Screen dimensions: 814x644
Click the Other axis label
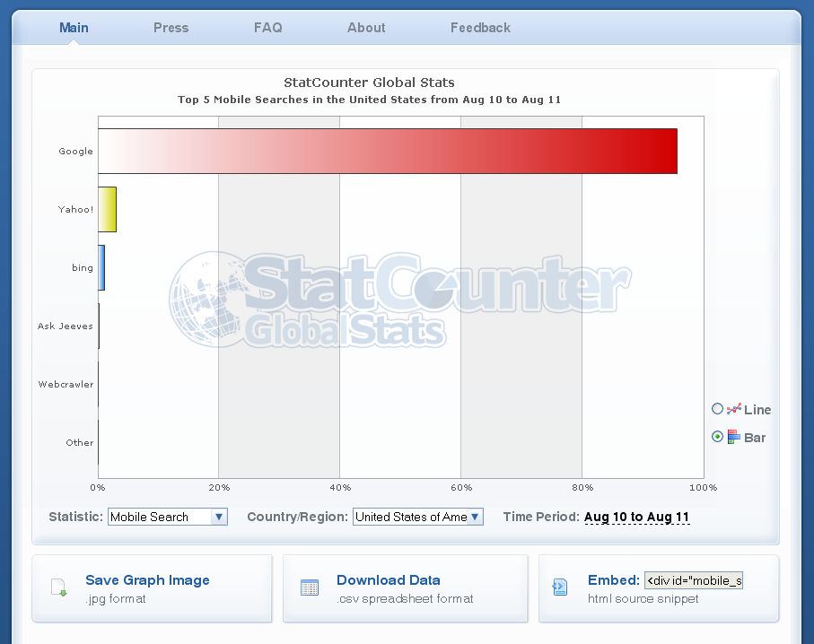coord(80,443)
